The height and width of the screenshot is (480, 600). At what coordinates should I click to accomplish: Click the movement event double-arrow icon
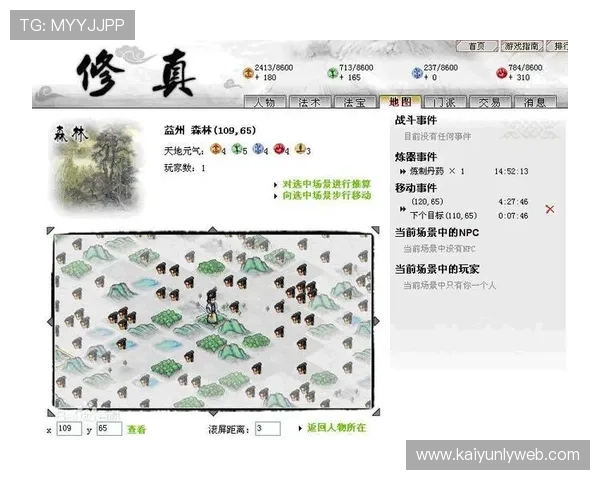pyautogui.click(x=403, y=209)
